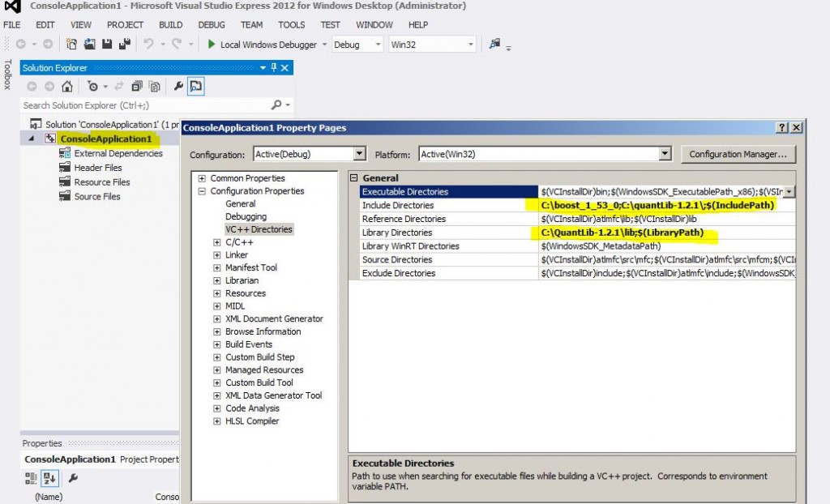
Task: Expand the C/C++ node in property tree
Action: tap(217, 242)
